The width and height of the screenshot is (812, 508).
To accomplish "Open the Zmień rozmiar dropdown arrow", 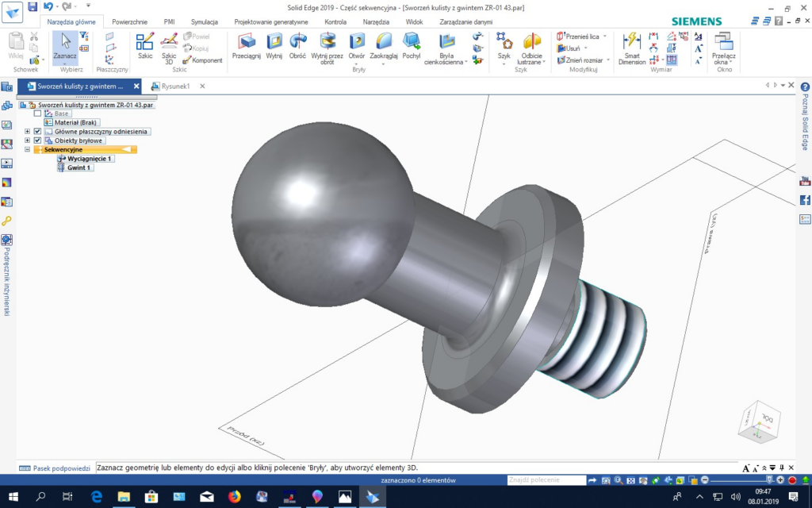I will (x=608, y=60).
